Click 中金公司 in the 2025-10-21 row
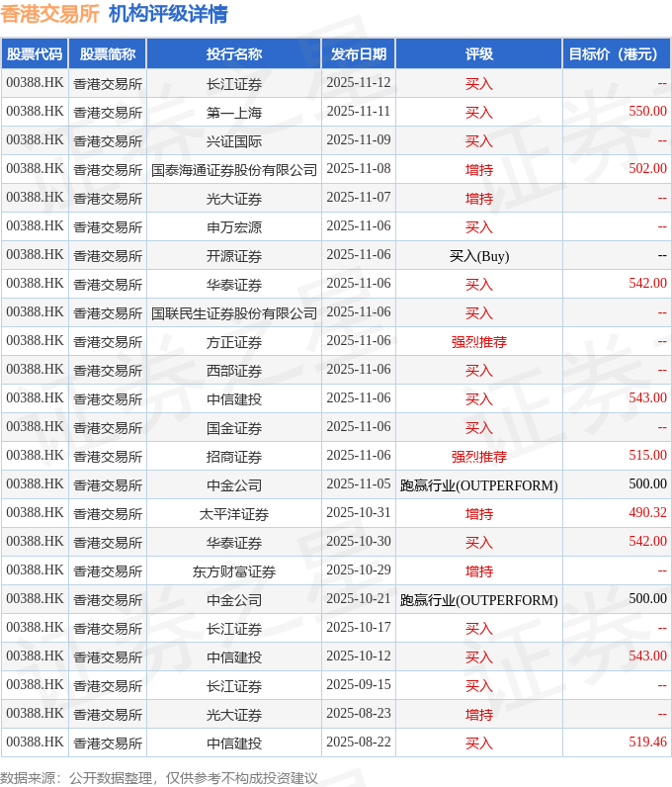 tap(234, 600)
